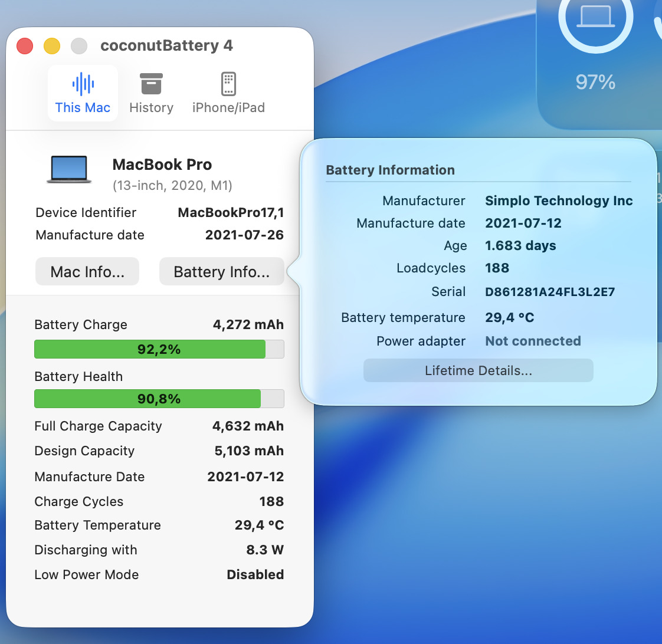Click the Battery Information popover heading
This screenshot has height=644, width=662.
pyautogui.click(x=391, y=170)
